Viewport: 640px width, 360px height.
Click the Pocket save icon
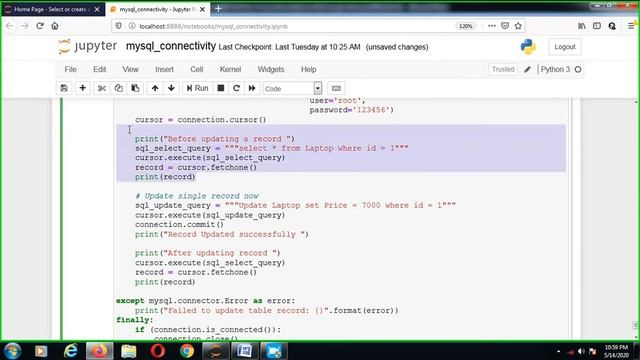[x=505, y=26]
